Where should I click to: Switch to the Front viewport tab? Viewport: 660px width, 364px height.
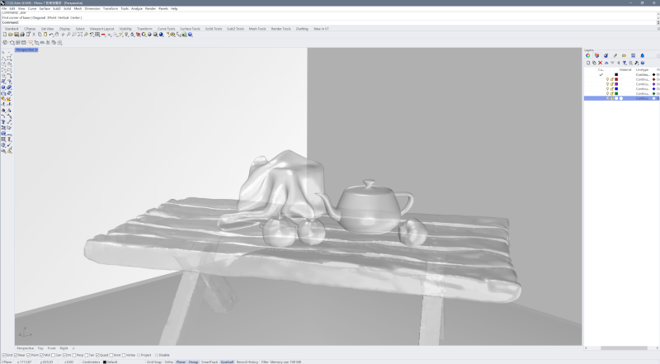[51, 348]
